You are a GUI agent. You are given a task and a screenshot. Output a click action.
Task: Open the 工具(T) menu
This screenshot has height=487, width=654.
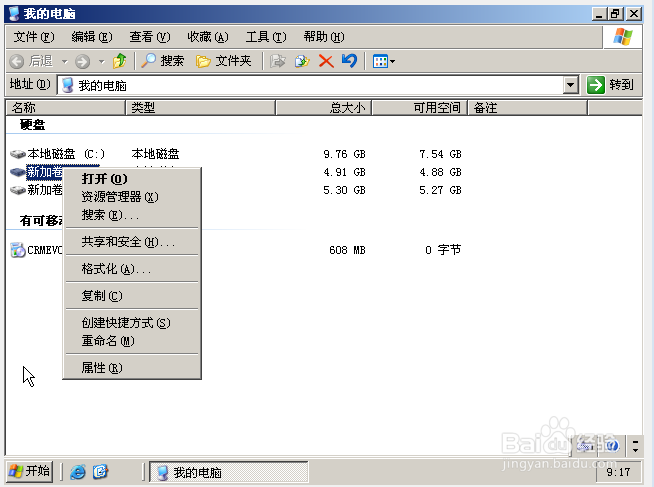(266, 37)
